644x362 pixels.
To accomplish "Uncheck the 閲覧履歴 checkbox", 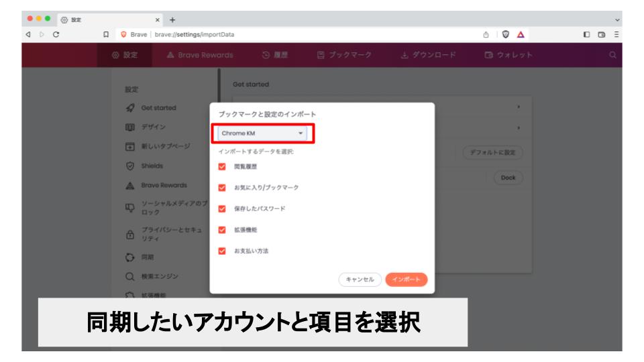I will pyautogui.click(x=222, y=167).
